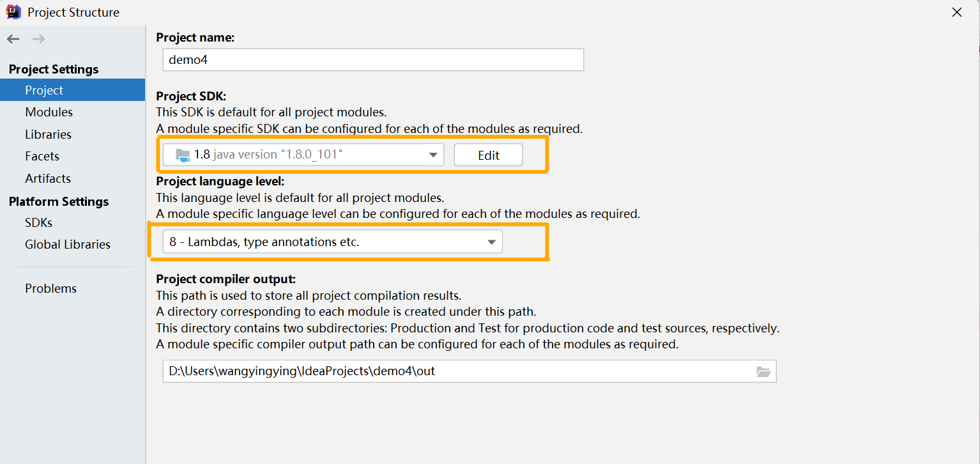This screenshot has width=980, height=464.
Task: Click the compiler output path field
Action: point(457,371)
